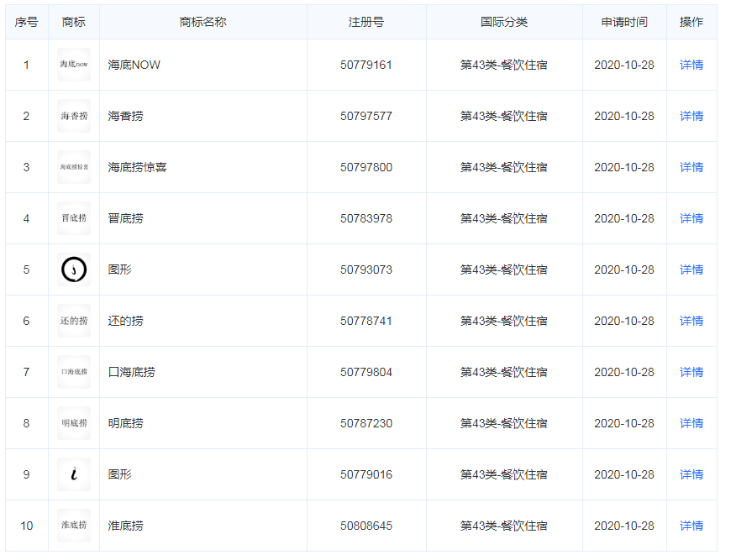
Task: Click the cursive 图形 logo in row 9
Action: click(x=74, y=474)
